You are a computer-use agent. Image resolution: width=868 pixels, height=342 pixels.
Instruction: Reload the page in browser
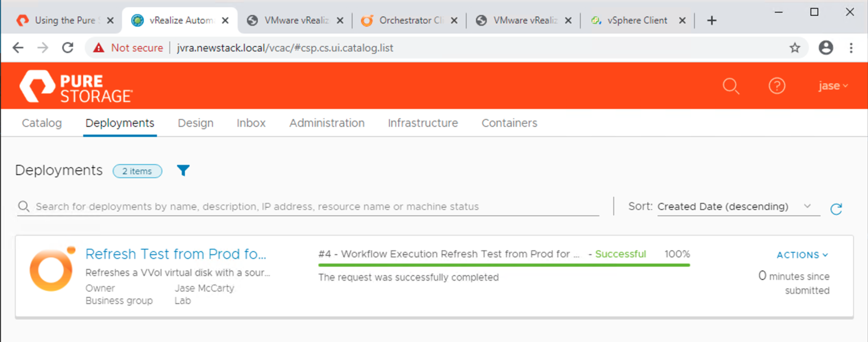pyautogui.click(x=68, y=48)
